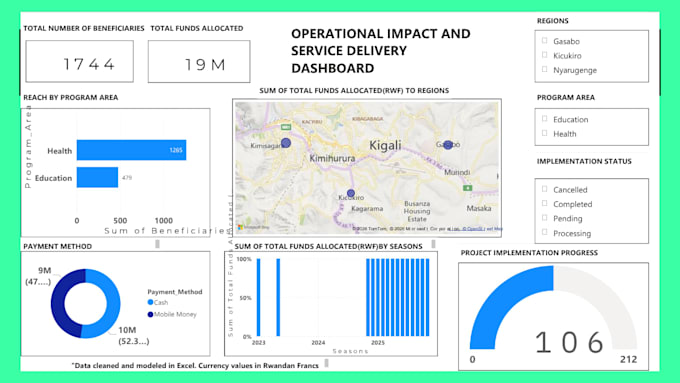Image resolution: width=680 pixels, height=383 pixels.
Task: Click the first 2023 season bar
Action: point(258,297)
